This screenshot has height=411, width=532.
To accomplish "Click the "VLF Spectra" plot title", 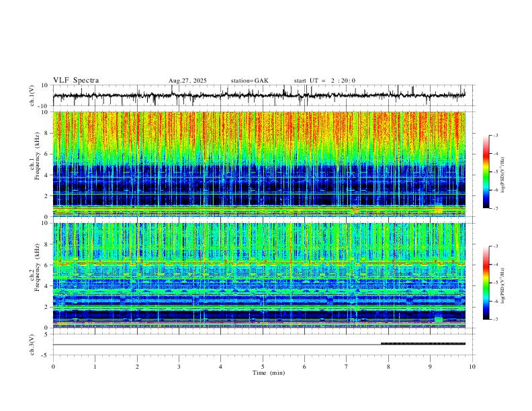I will pyautogui.click(x=76, y=81).
